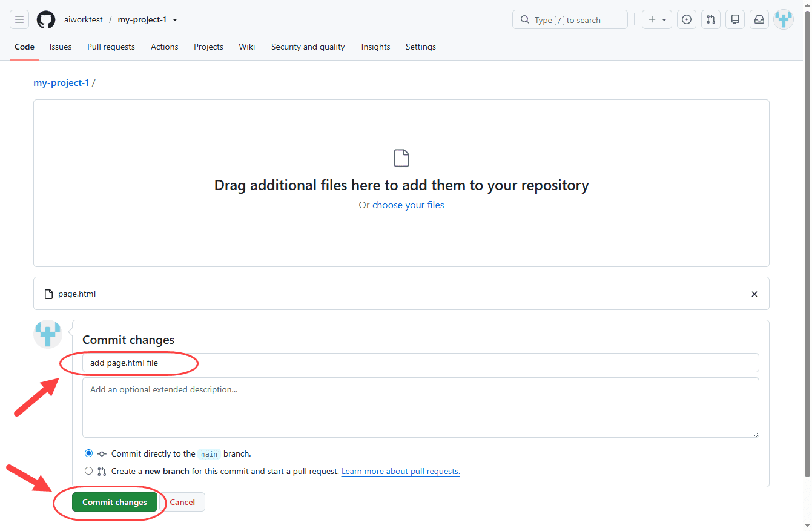The width and height of the screenshot is (812, 531).
Task: Click the commit message input field
Action: pos(421,363)
